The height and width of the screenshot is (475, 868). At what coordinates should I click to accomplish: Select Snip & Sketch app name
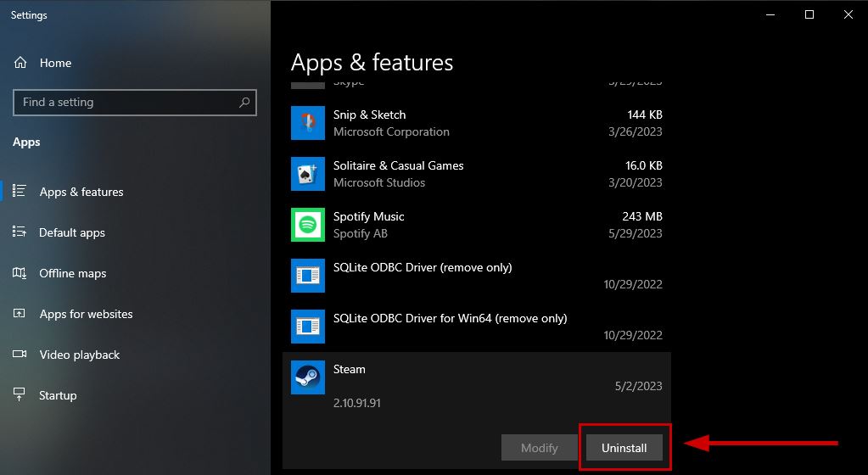tap(369, 115)
